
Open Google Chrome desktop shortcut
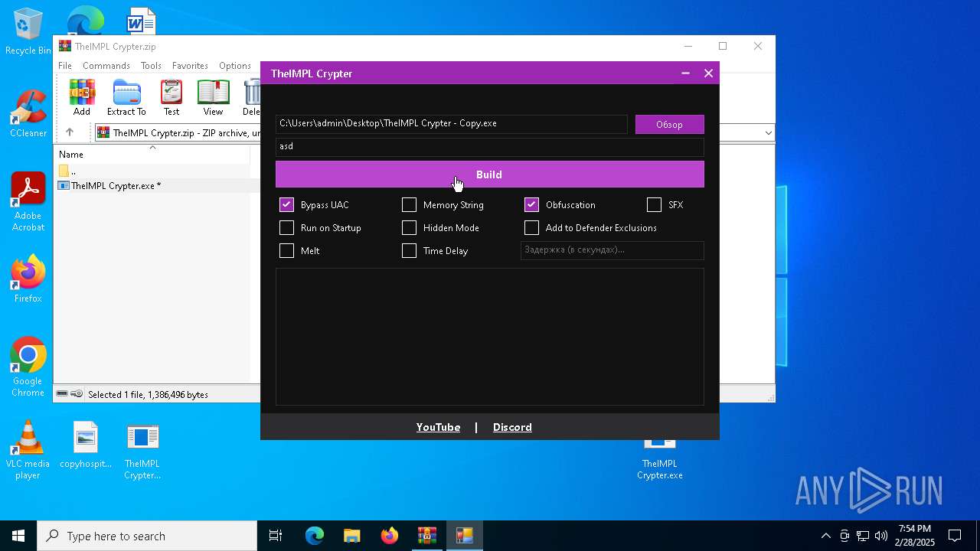28,367
